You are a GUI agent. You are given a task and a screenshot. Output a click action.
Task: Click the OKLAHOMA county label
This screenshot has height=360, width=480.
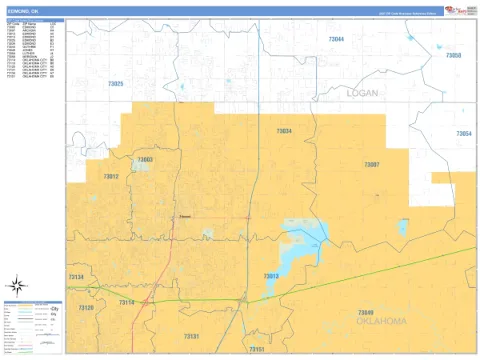[381, 321]
